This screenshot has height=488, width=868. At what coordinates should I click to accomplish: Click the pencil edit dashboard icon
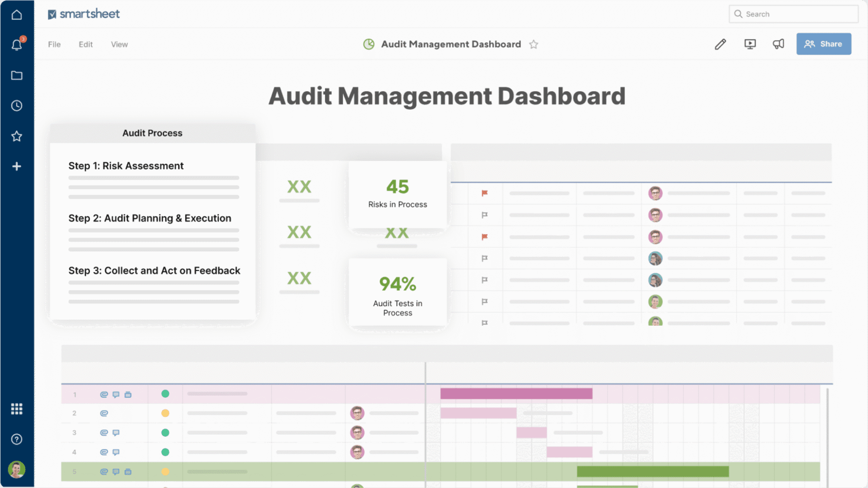[720, 44]
